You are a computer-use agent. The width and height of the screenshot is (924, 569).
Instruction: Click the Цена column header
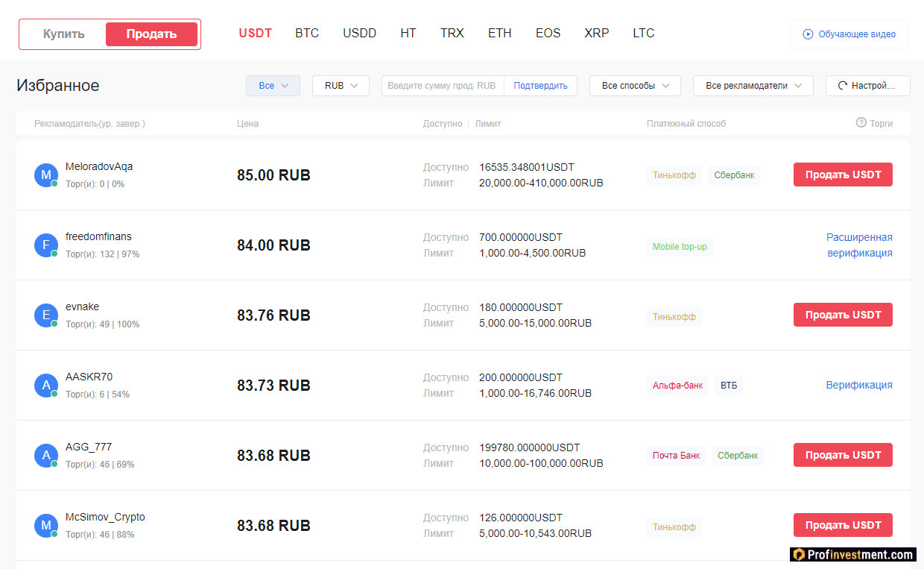(247, 124)
